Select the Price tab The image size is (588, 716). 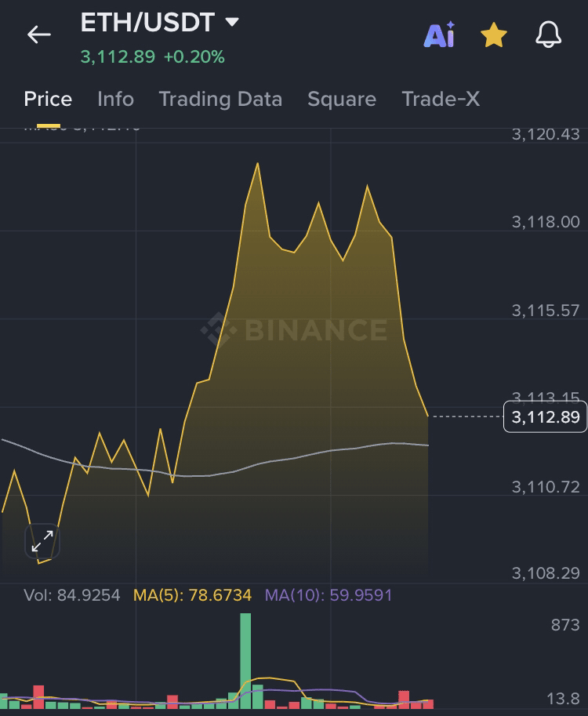[48, 100]
